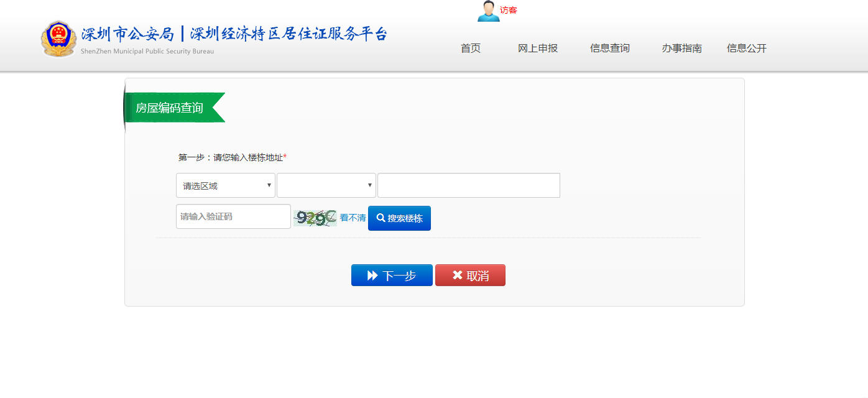Go to the 首页 home page
This screenshot has width=868, height=398.
[471, 49]
